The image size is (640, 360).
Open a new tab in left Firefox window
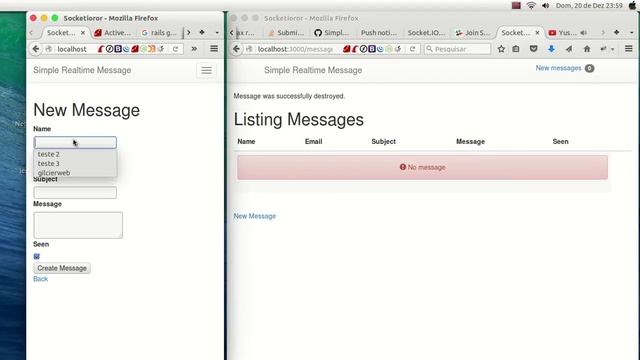coord(202,32)
